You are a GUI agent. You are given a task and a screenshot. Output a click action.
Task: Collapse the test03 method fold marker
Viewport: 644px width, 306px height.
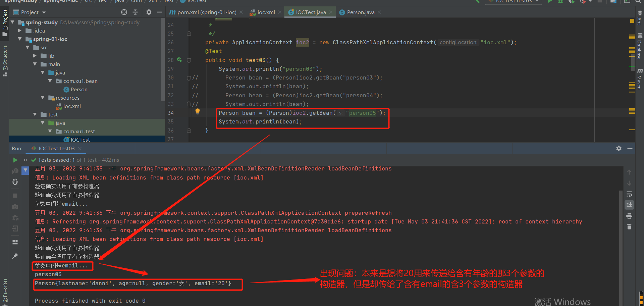pyautogui.click(x=189, y=60)
